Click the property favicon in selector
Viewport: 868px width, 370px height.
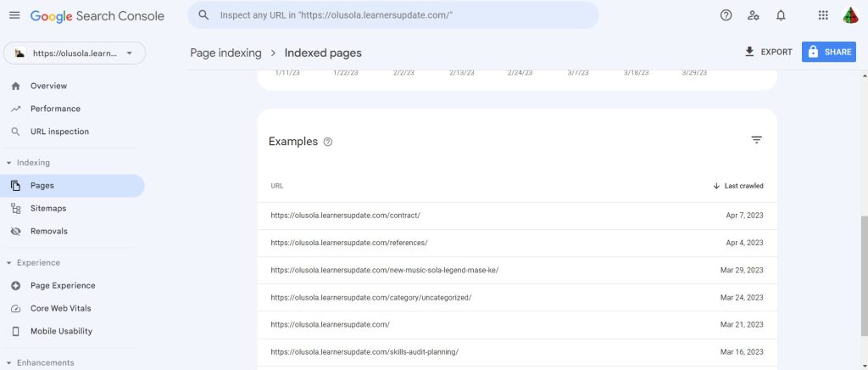coord(20,53)
